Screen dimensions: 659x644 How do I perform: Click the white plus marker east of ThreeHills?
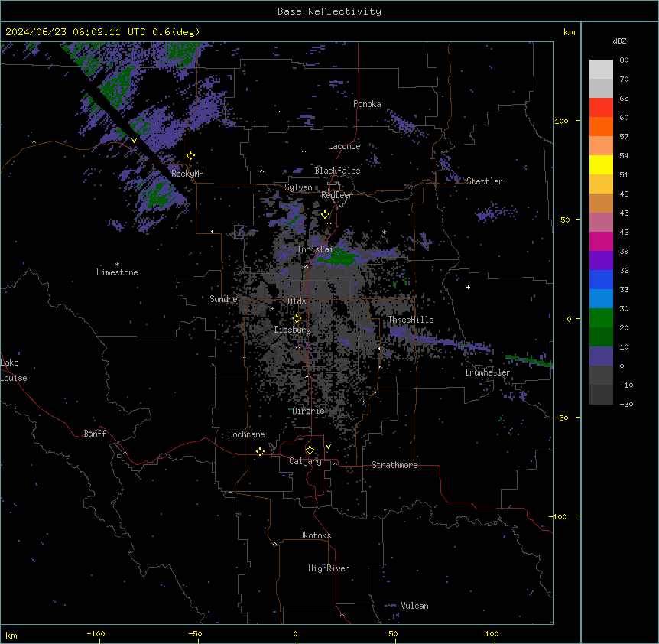click(468, 287)
